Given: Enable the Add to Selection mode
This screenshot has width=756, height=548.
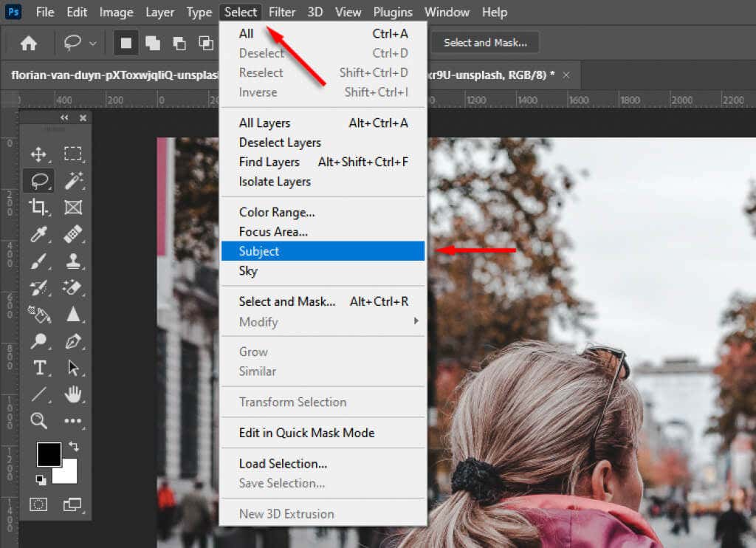Looking at the screenshot, I should point(152,43).
